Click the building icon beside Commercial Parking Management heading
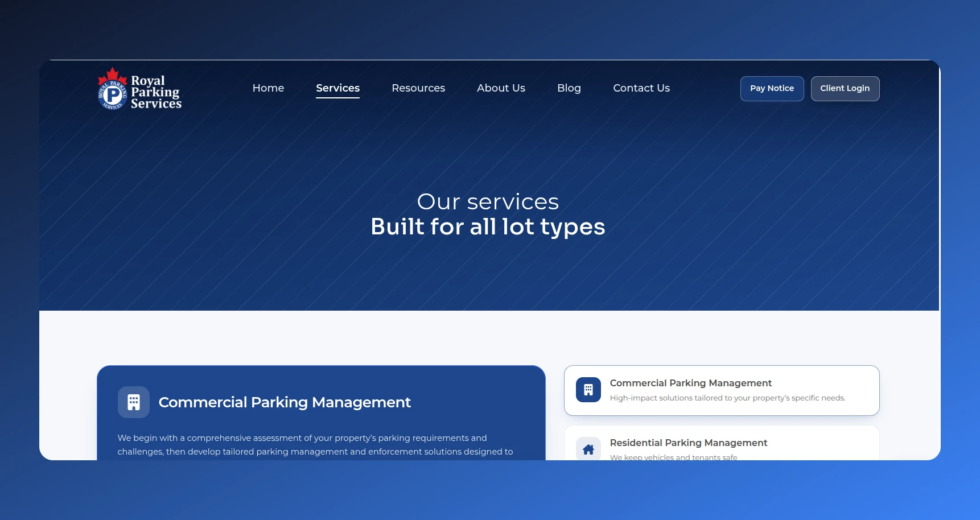Image resolution: width=980 pixels, height=520 pixels. (134, 402)
